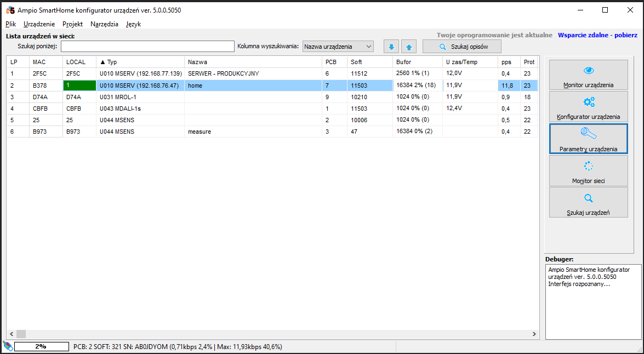Open Monitor urządzenia with the eye icon
This screenshot has width=644, height=354.
point(589,75)
